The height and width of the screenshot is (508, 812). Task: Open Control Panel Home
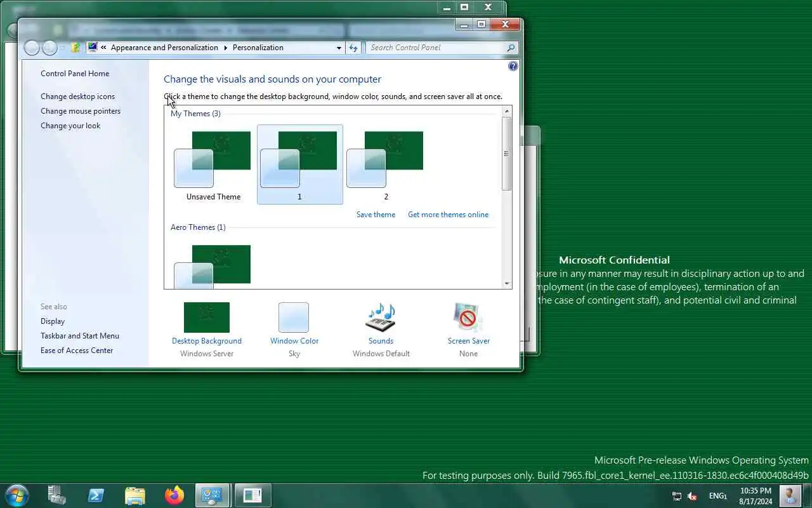[x=75, y=74]
